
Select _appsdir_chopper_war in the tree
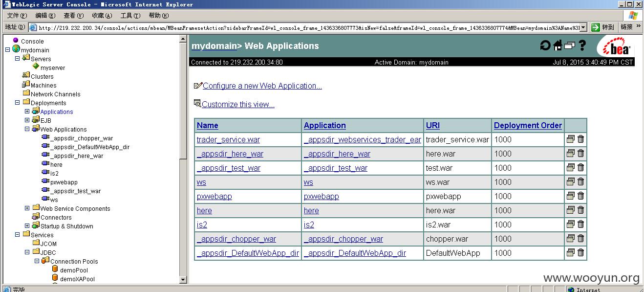(82, 138)
